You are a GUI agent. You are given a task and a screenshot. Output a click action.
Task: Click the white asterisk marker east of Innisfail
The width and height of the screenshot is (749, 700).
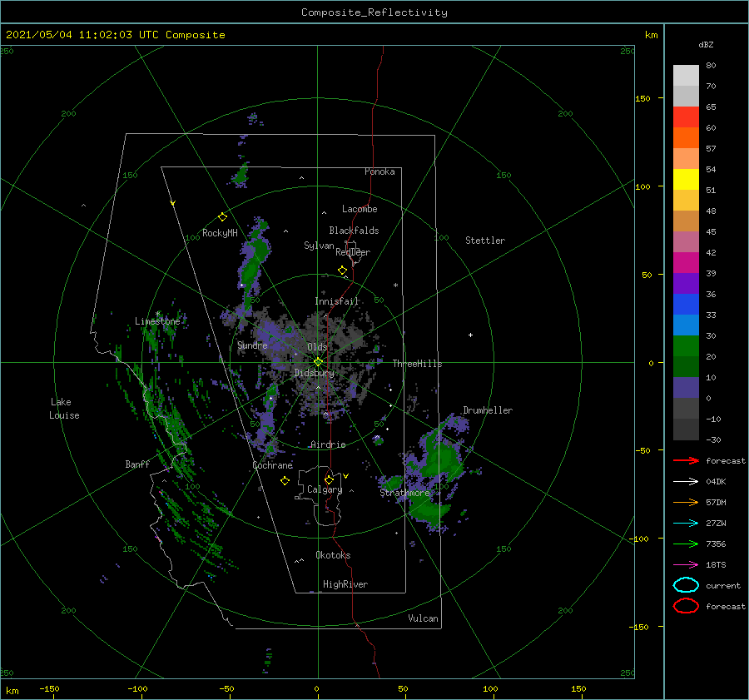point(395,285)
